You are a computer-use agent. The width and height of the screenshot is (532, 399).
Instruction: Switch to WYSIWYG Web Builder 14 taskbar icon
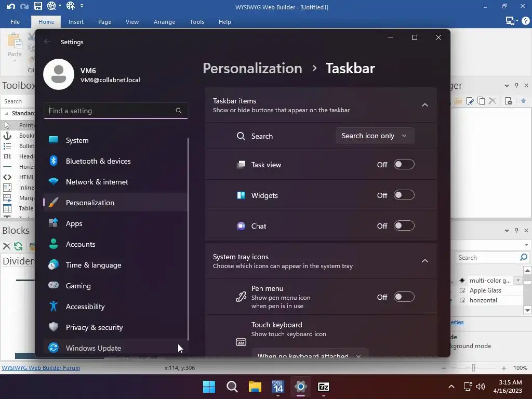pos(278,387)
